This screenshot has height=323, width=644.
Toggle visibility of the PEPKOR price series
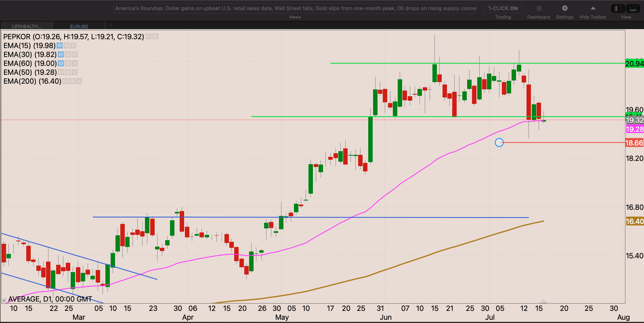pyautogui.click(x=148, y=37)
